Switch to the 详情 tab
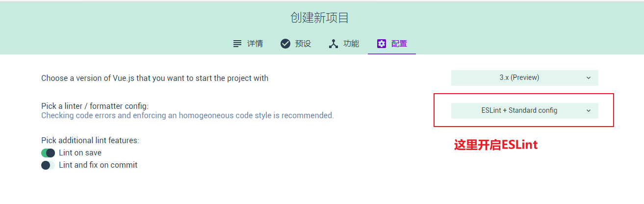Image resolution: width=644 pixels, height=204 pixels. click(x=248, y=44)
